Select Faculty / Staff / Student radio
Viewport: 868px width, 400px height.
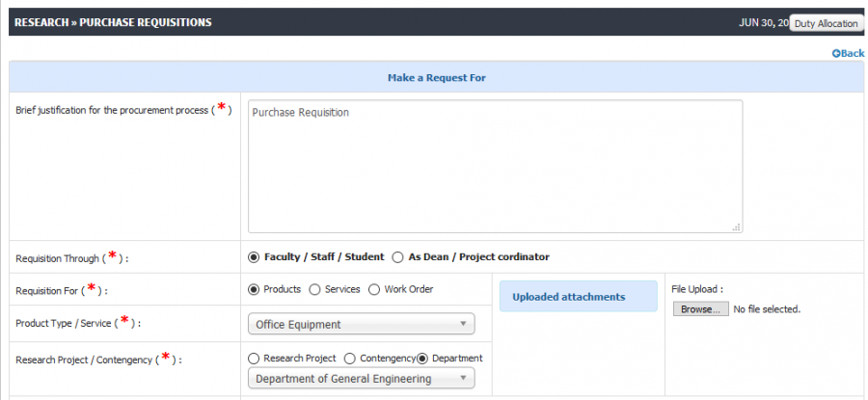point(254,257)
